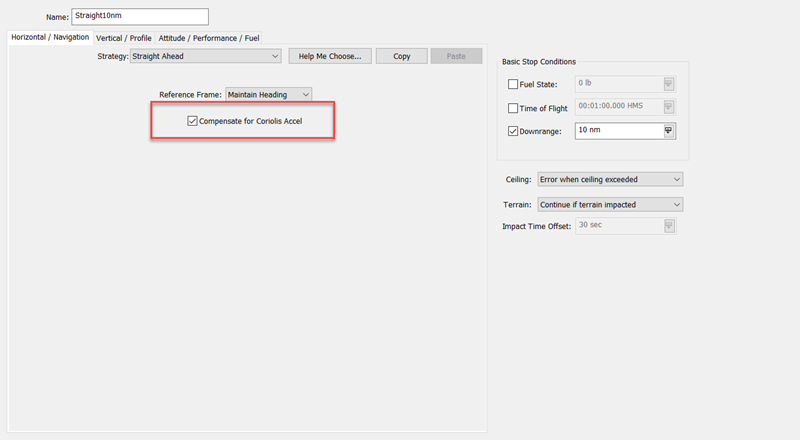Viewport: 800px width, 440px height.
Task: Click the Strategy label
Action: point(113,56)
